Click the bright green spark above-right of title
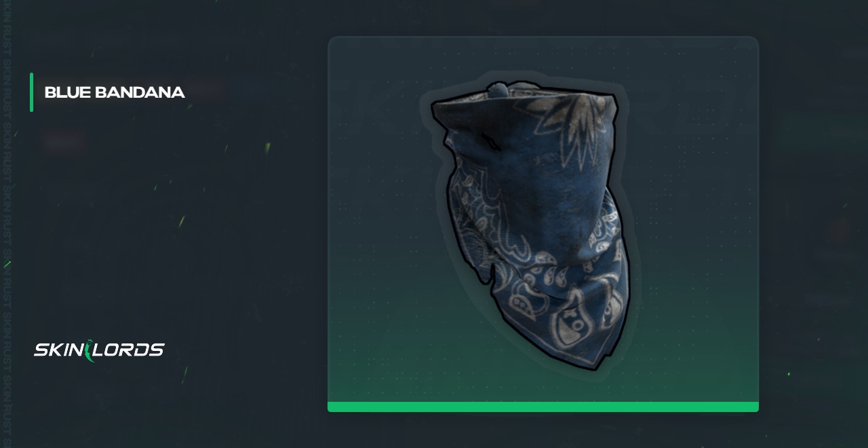Image resolution: width=868 pixels, height=448 pixels. [268, 147]
